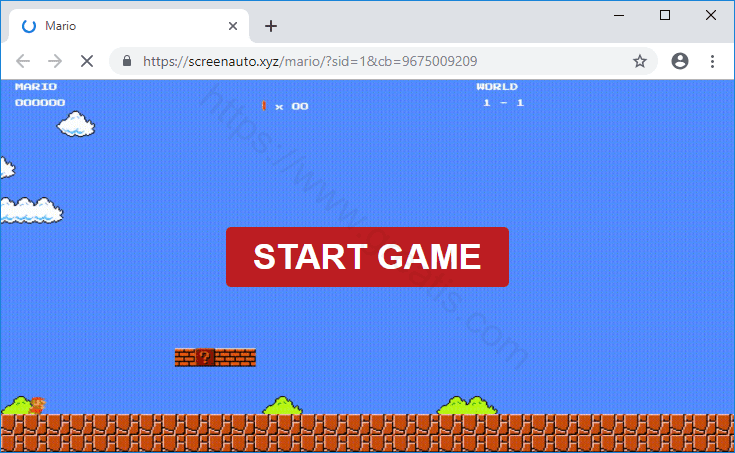Image resolution: width=735 pixels, height=453 pixels.
Task: Close the Mario tab
Action: click(x=234, y=26)
